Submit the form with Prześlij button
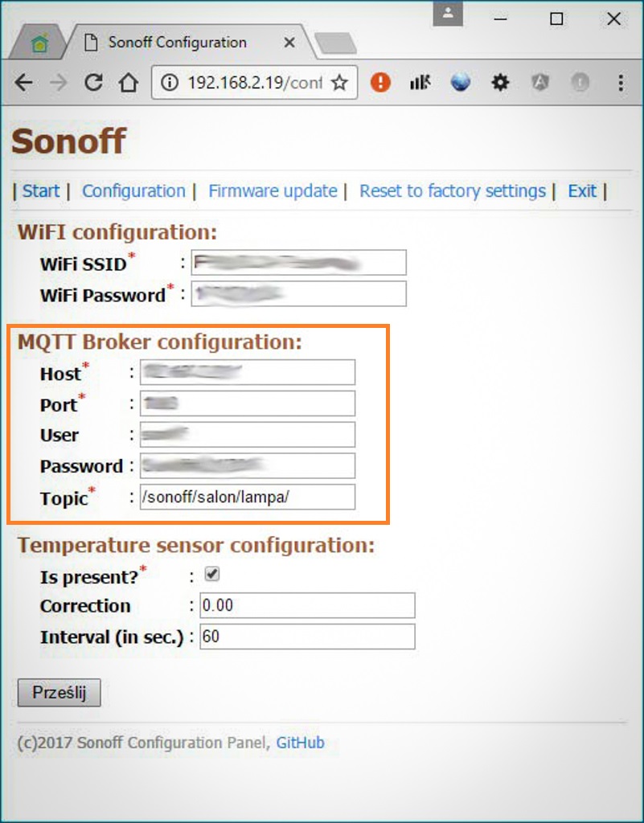The width and height of the screenshot is (644, 823). pos(59,693)
